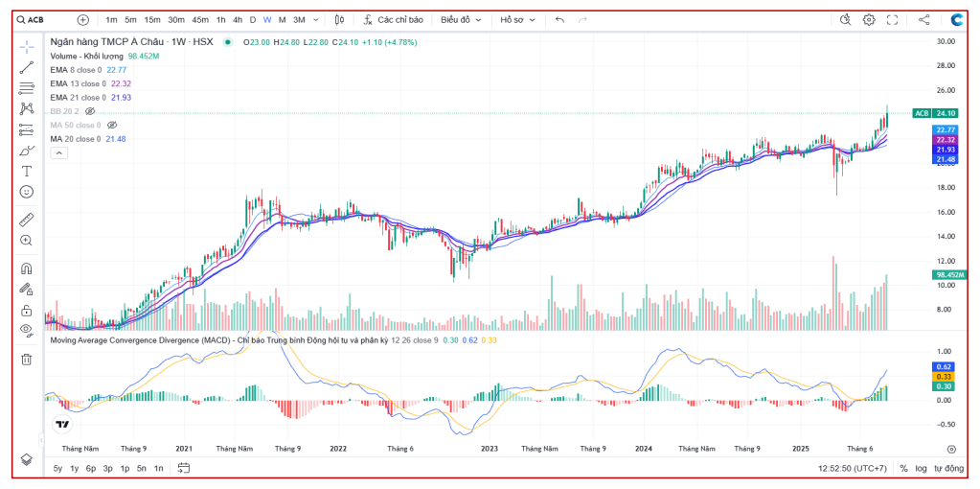
Task: Open the Biểu đồ dropdown
Action: pos(461,19)
